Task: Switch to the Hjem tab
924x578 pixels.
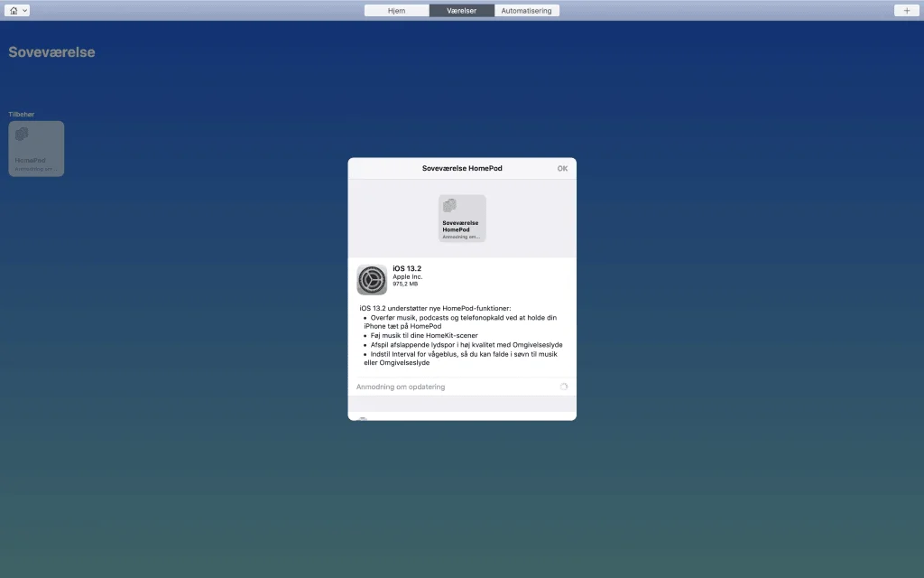Action: [397, 10]
